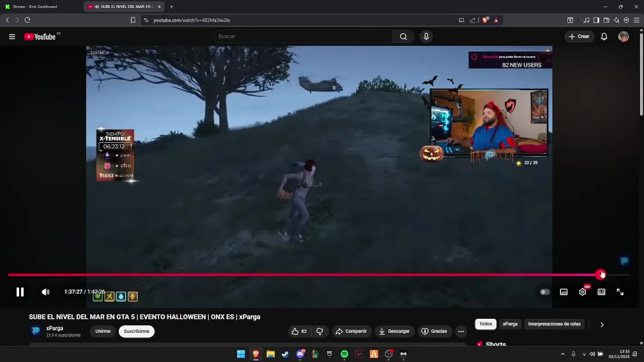Open a new browser tab

(x=172, y=7)
